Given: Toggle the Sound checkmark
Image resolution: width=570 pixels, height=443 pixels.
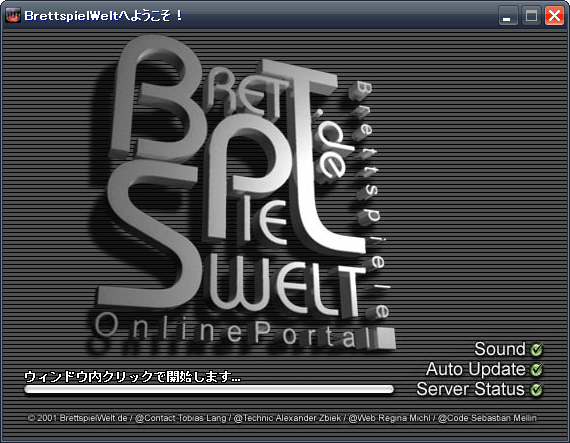Looking at the screenshot, I should (x=537, y=350).
